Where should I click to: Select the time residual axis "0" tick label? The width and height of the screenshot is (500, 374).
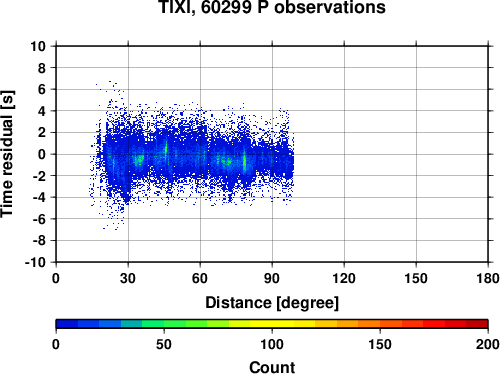pos(42,154)
